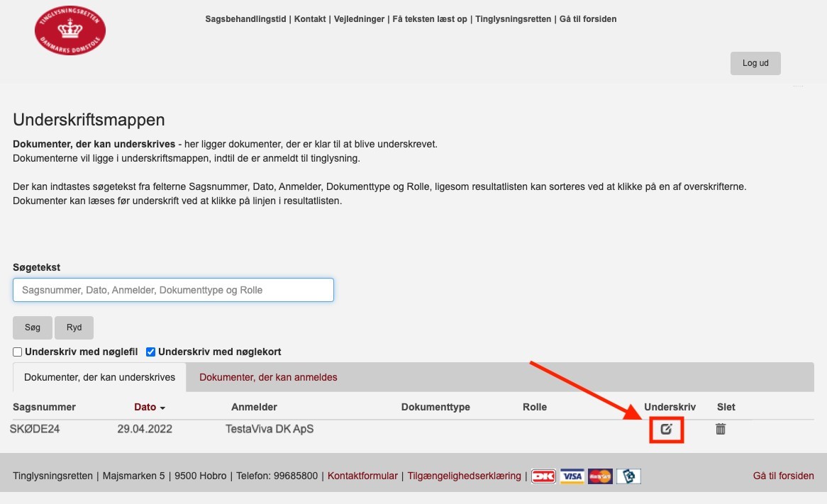Focus the Søgetekst search input field
The width and height of the screenshot is (827, 504).
[x=173, y=290]
